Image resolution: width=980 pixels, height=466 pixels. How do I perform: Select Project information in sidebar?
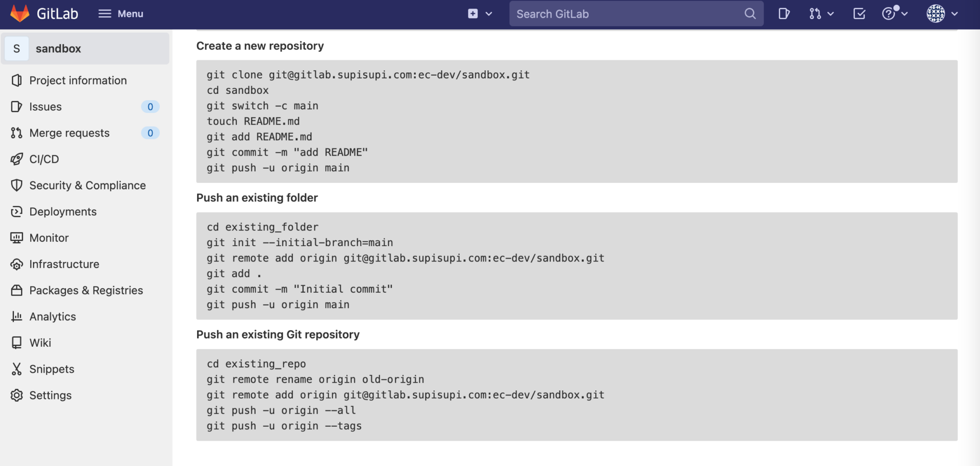[x=78, y=80]
